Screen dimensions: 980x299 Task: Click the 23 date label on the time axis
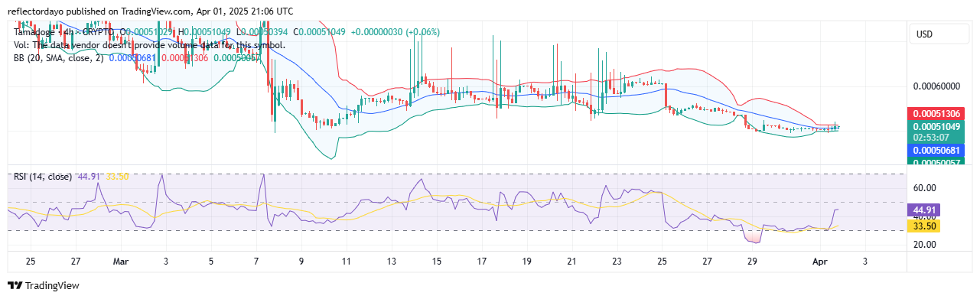pos(617,261)
